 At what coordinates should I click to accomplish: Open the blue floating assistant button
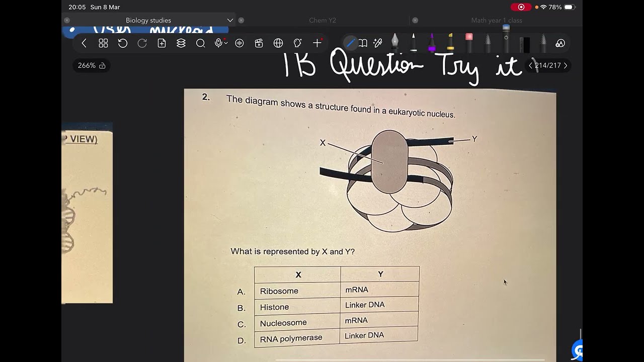578,350
